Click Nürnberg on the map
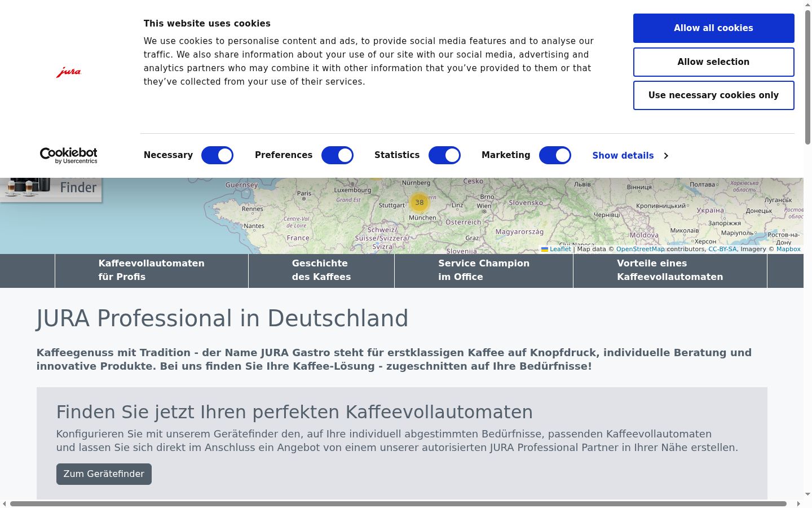The image size is (812, 508). pyautogui.click(x=416, y=183)
